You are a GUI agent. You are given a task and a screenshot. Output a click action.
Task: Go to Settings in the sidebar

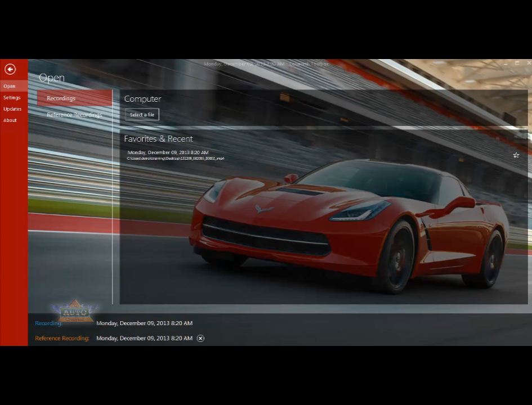click(12, 98)
